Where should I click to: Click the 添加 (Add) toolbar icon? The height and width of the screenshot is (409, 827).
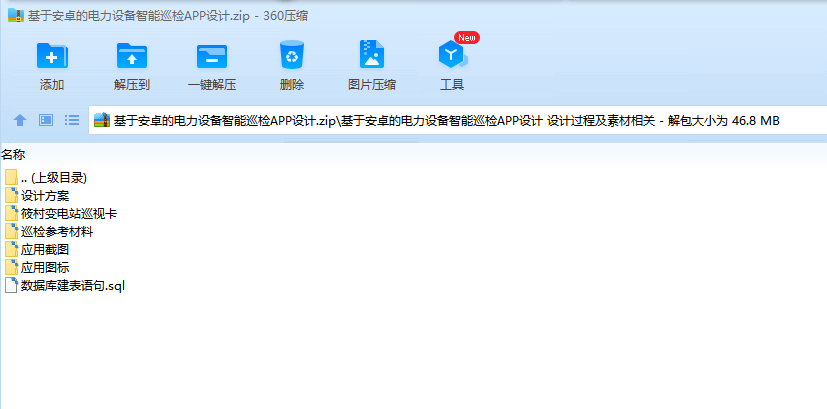click(x=52, y=56)
